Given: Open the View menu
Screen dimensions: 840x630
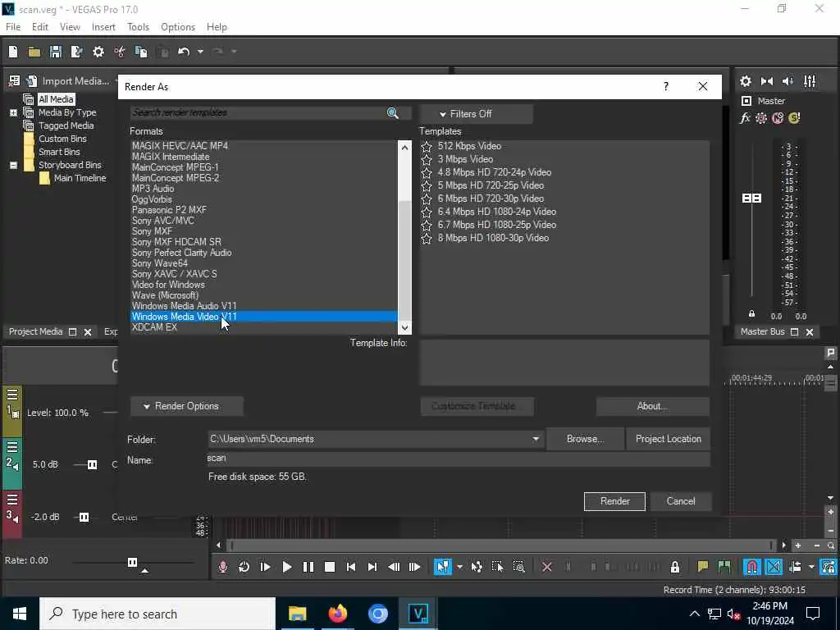Looking at the screenshot, I should point(70,27).
